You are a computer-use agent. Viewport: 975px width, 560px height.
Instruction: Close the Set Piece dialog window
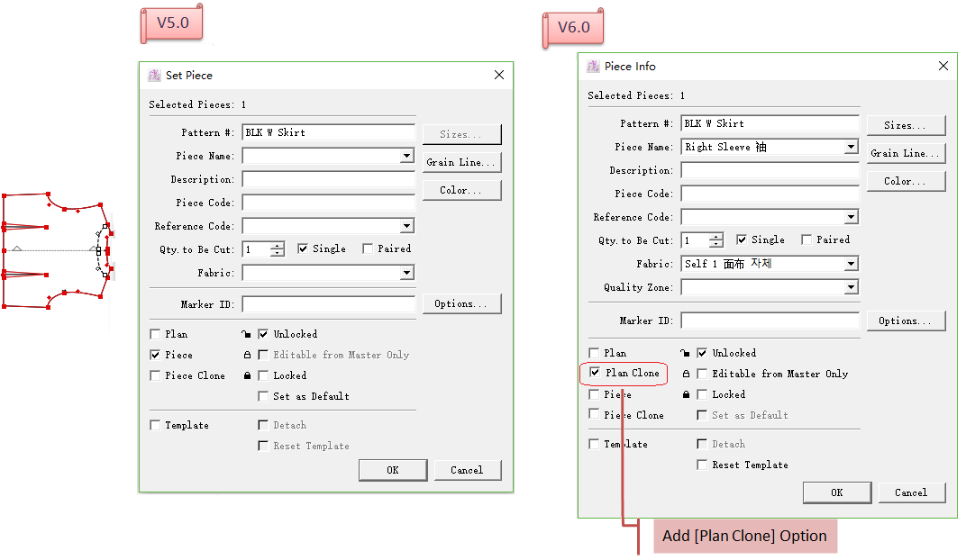point(499,76)
